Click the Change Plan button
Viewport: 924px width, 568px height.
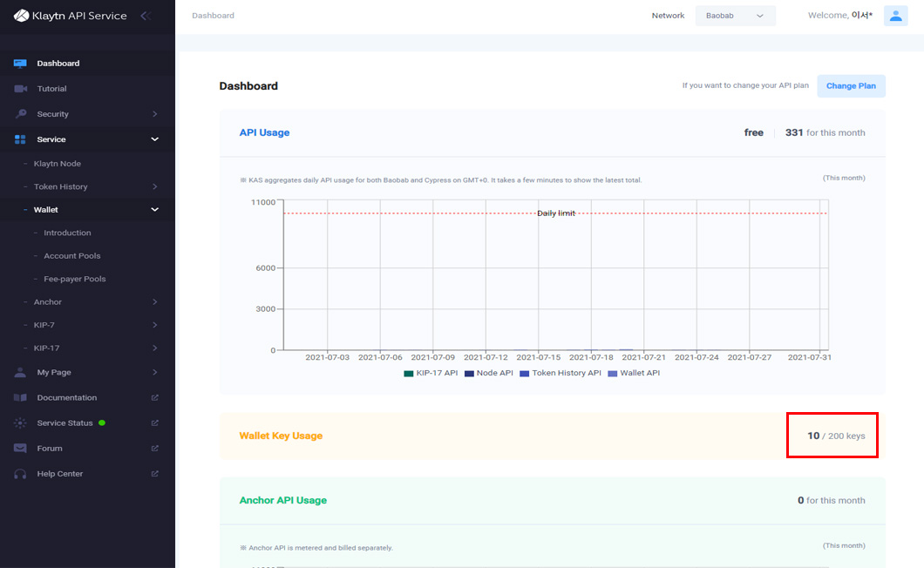pyautogui.click(x=851, y=86)
